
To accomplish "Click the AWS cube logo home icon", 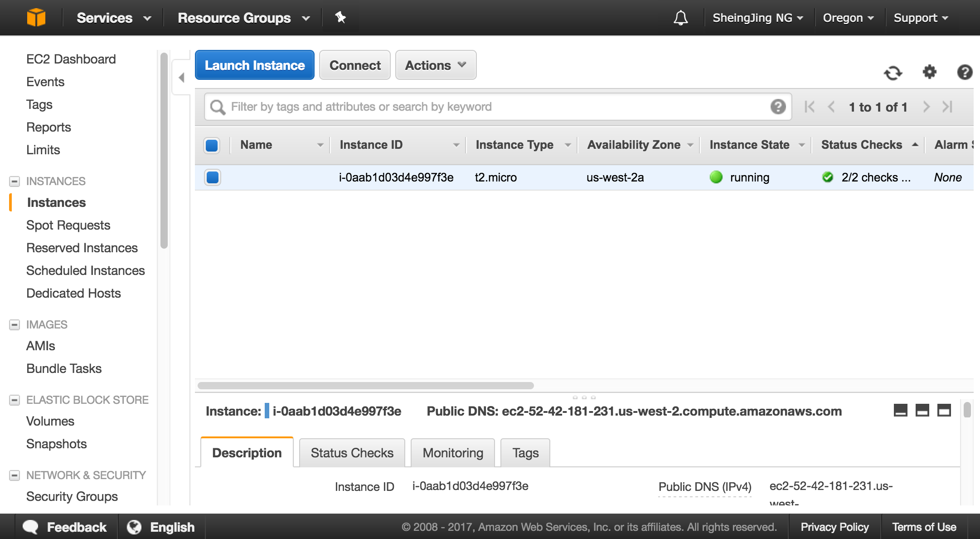I will point(36,18).
